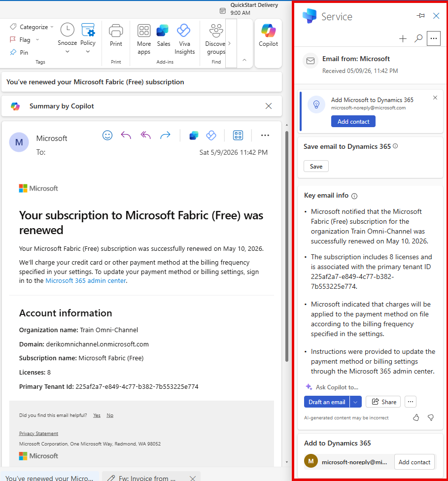
Task: Dismiss Add Microsoft to Dynamics 365 card
Action: coord(435,98)
